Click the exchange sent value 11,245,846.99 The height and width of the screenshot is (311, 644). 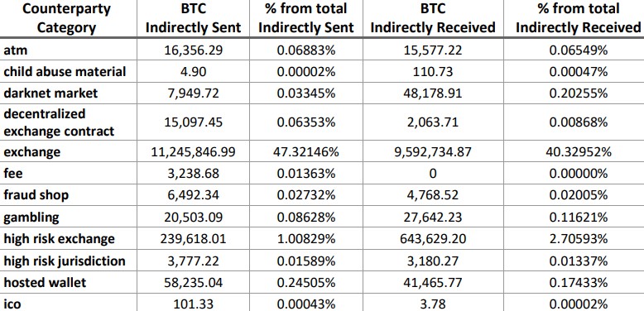click(x=193, y=152)
